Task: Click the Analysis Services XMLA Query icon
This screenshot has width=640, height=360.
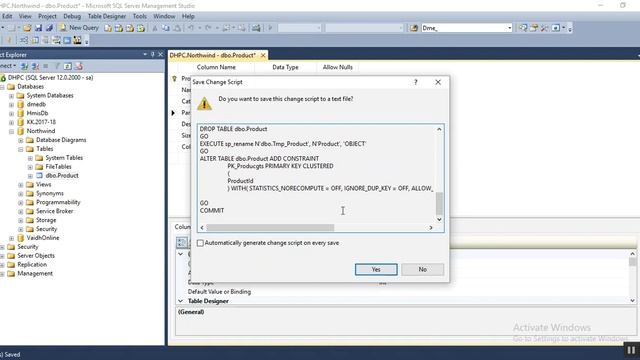Action: tap(141, 28)
